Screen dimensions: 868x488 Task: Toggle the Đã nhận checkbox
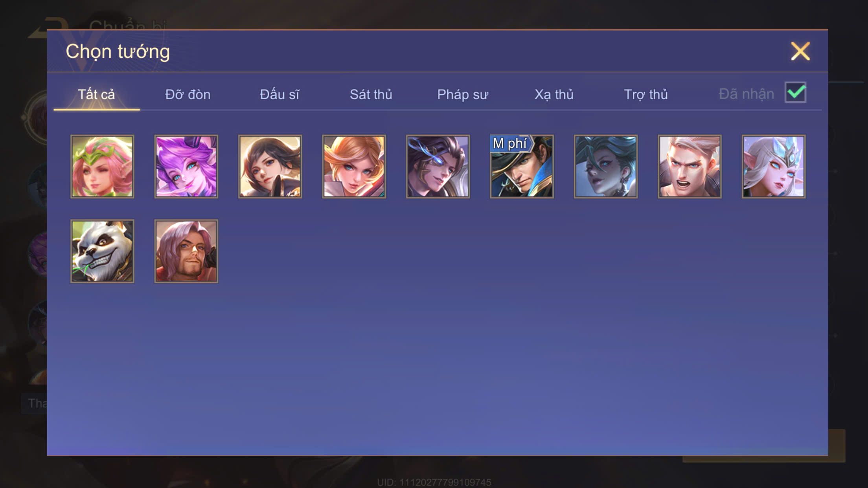point(795,93)
